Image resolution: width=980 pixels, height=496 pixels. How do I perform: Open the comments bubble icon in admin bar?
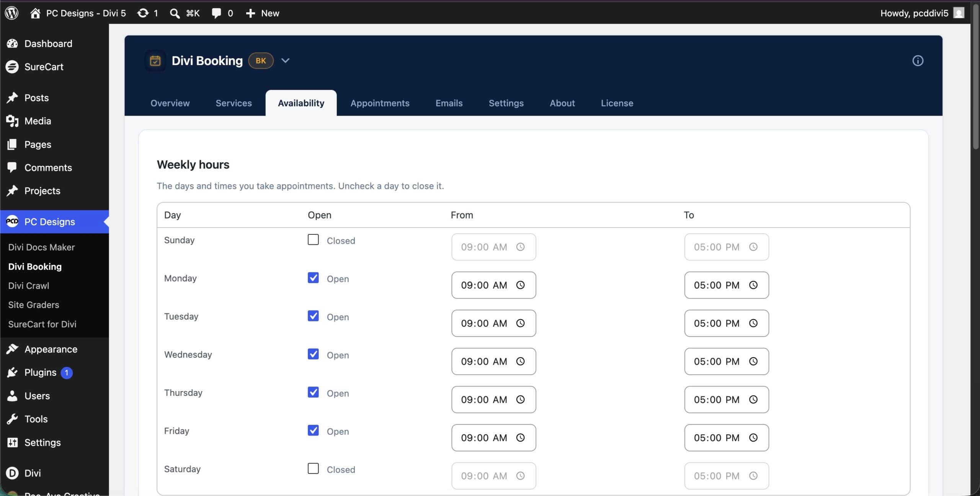[216, 13]
